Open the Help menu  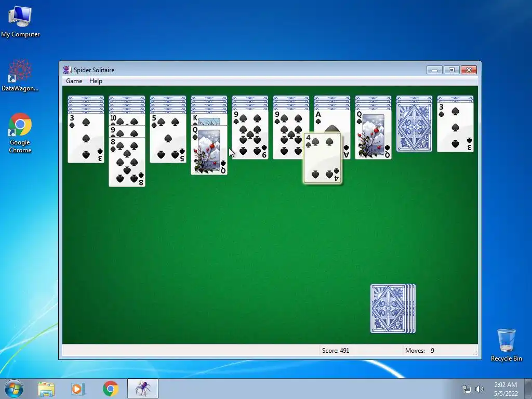click(96, 81)
